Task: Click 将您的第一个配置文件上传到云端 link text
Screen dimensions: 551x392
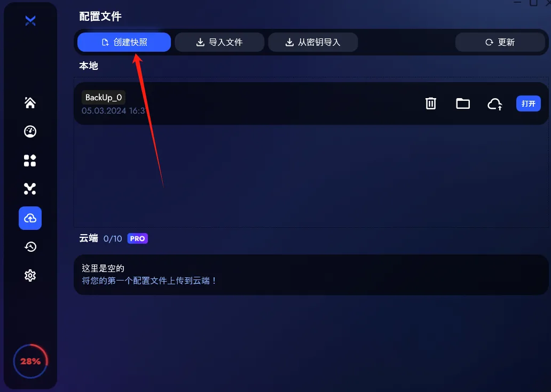Action: click(x=148, y=281)
